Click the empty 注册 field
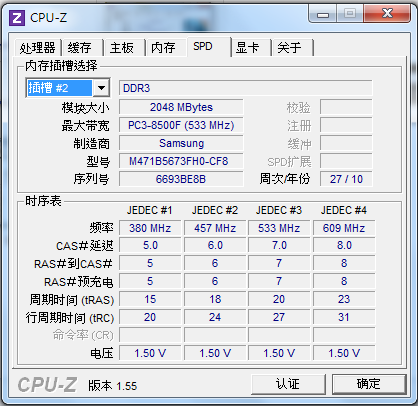 (x=346, y=125)
